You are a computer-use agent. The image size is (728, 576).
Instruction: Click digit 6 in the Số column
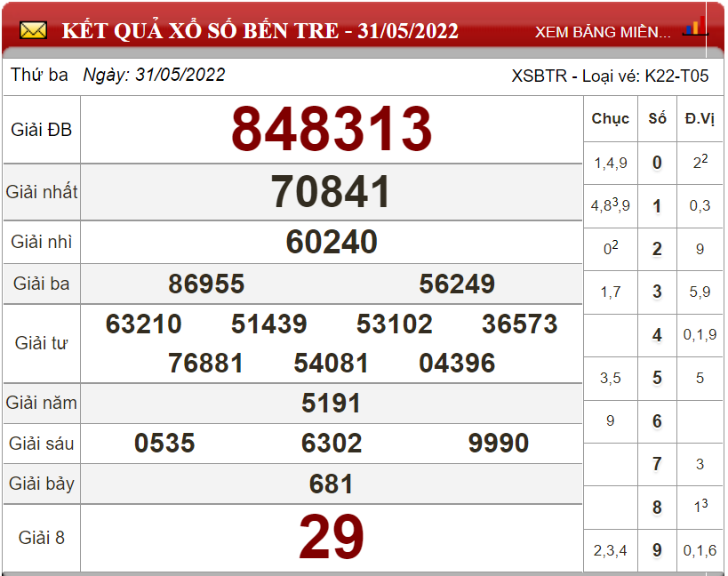pos(657,421)
